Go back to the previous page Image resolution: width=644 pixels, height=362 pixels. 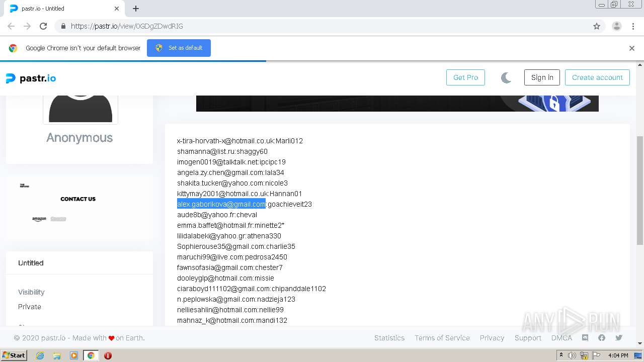11,26
